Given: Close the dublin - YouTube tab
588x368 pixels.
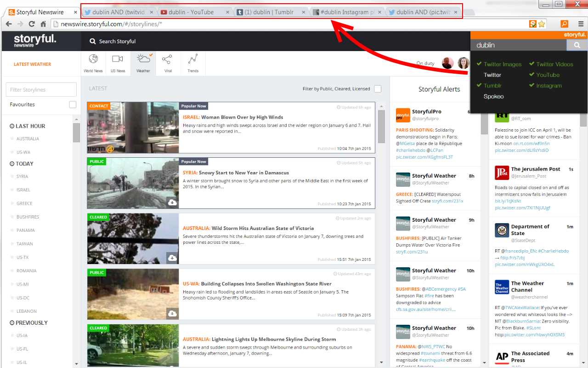Looking at the screenshot, I should click(227, 12).
